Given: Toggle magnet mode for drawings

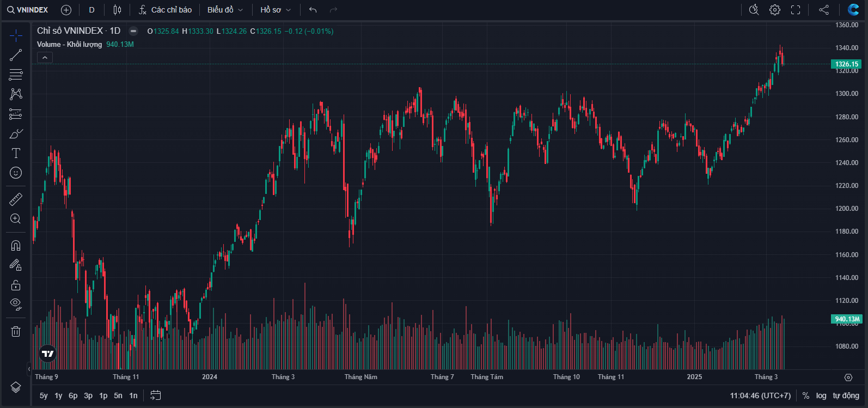Looking at the screenshot, I should pos(16,246).
